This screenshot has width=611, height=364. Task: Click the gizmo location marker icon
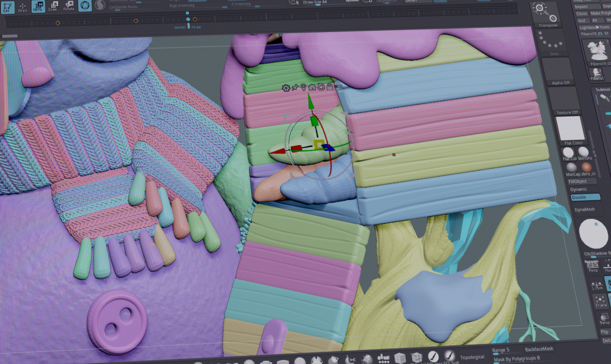point(304,87)
